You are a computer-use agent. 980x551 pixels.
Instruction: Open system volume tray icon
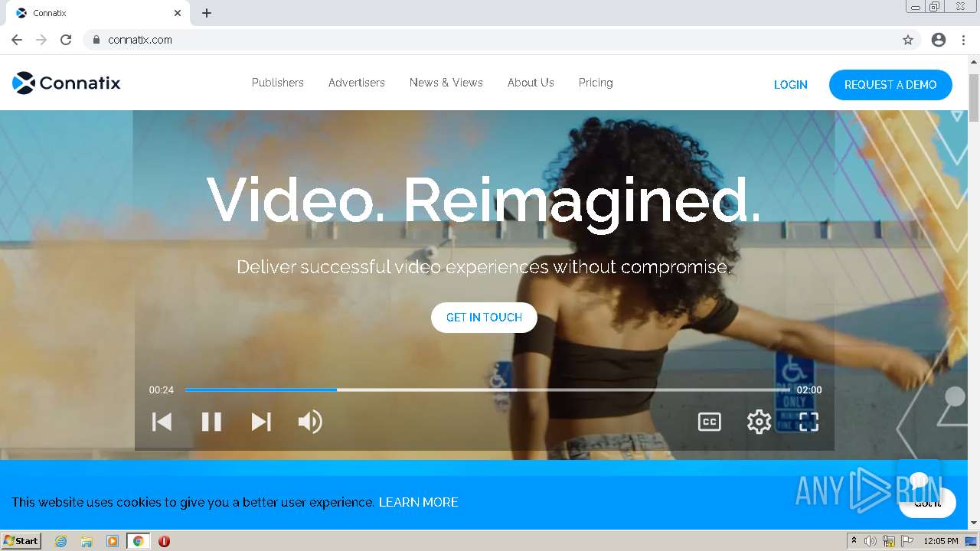tap(871, 541)
